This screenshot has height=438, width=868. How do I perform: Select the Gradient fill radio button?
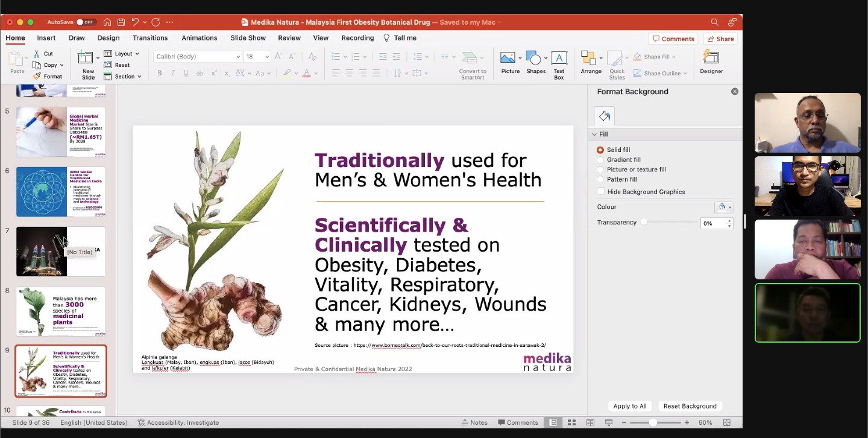coord(600,160)
